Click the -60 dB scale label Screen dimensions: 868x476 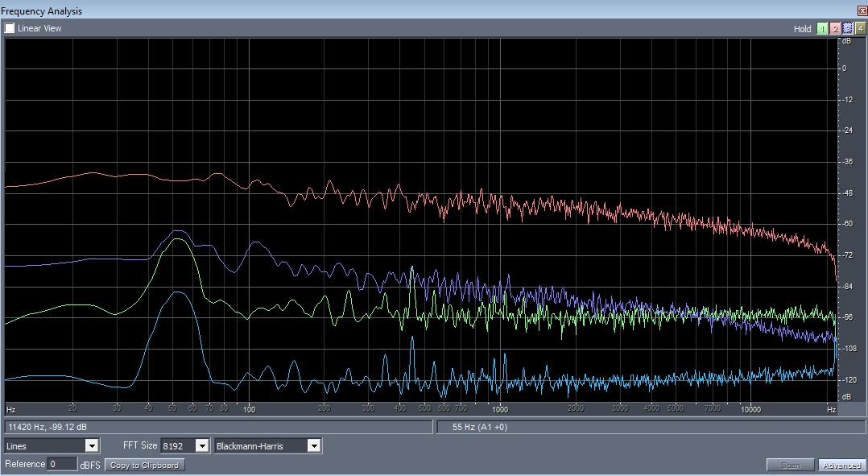(847, 224)
